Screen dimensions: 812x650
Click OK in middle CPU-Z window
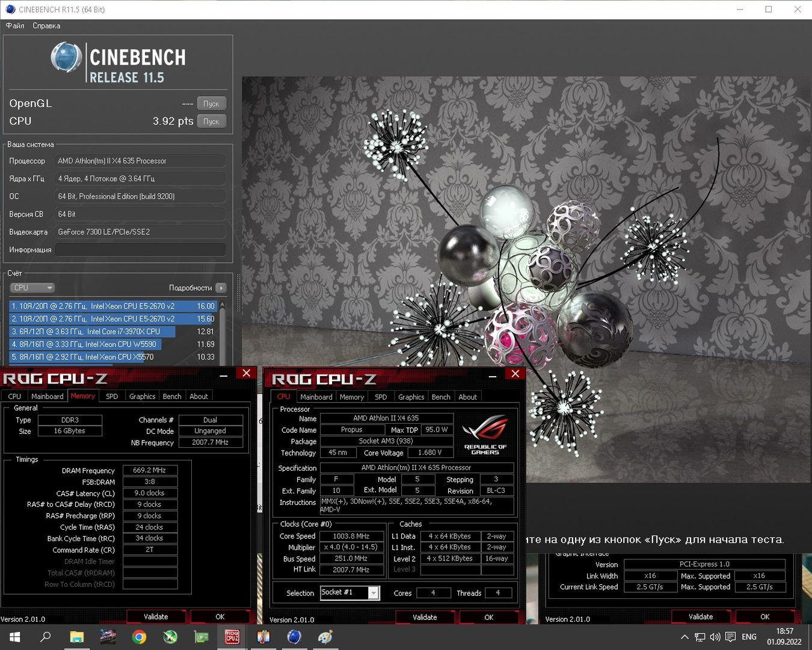click(x=489, y=617)
